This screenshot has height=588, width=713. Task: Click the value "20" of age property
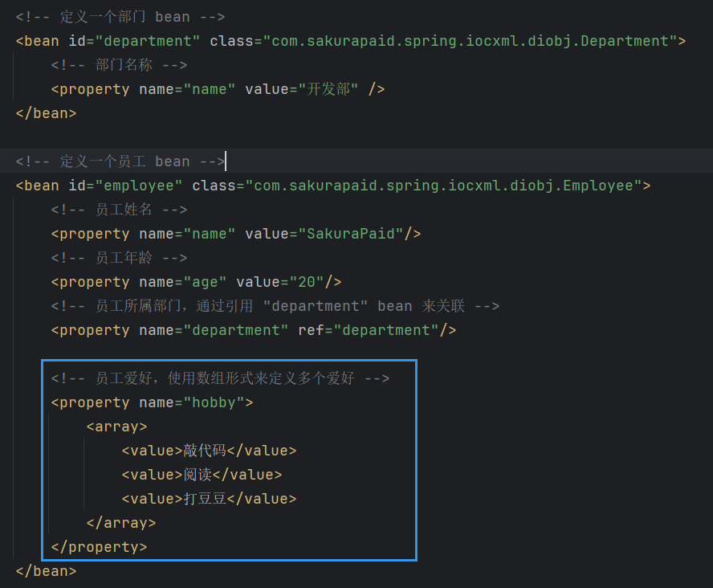[307, 282]
